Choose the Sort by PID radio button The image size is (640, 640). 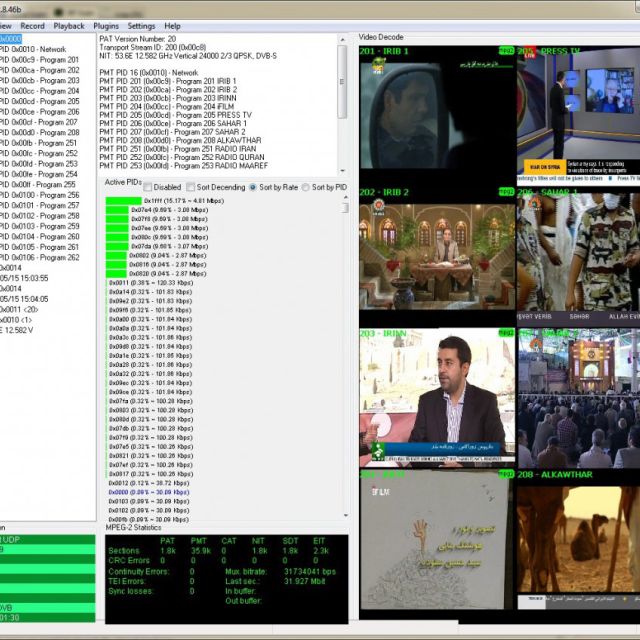pyautogui.click(x=304, y=187)
